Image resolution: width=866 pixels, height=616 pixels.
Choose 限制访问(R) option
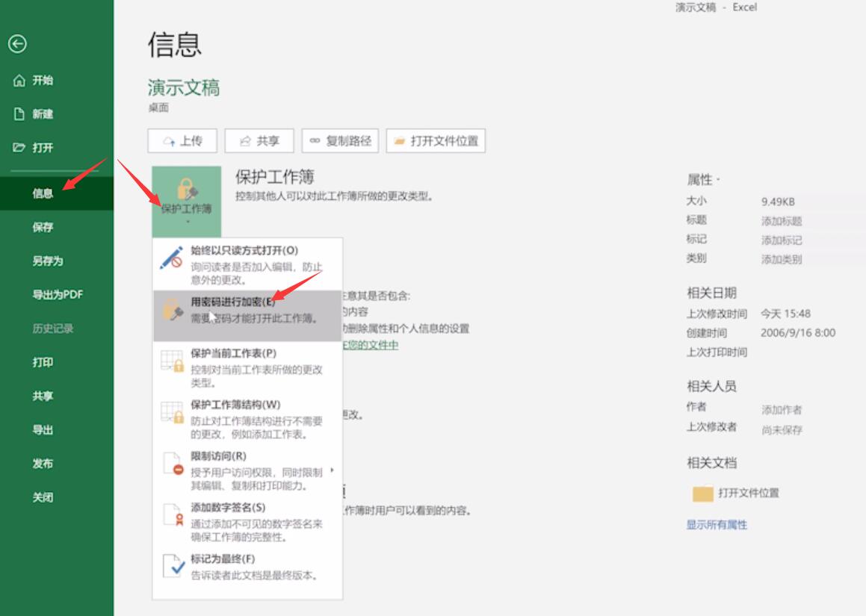247,470
